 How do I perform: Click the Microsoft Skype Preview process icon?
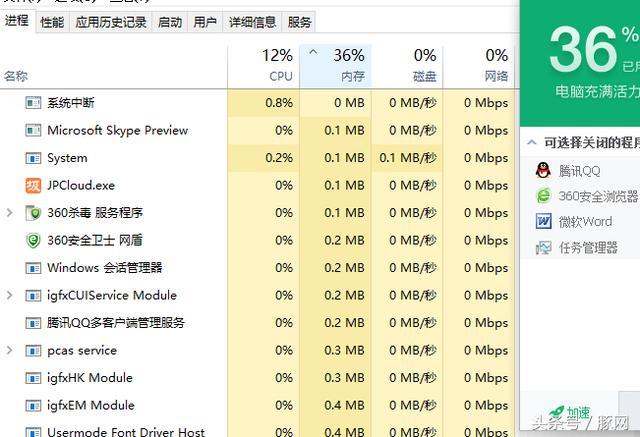[x=33, y=130]
